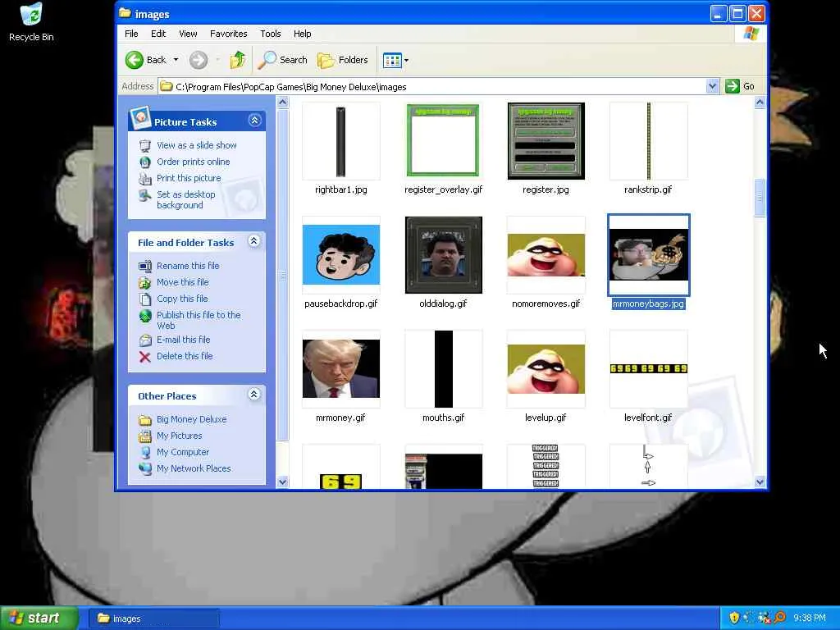Screen dimensions: 840x630
Task: Select the pausebackdrop.gif thumbnail
Action: pyautogui.click(x=341, y=255)
